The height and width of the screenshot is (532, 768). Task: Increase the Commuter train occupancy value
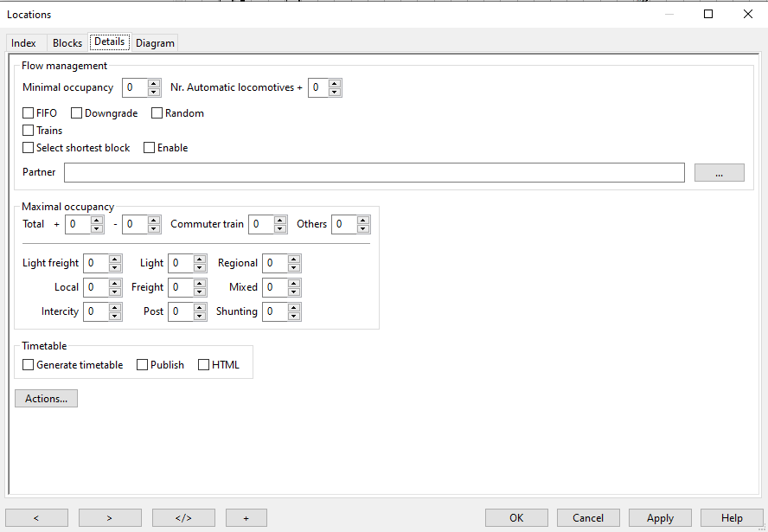280,221
